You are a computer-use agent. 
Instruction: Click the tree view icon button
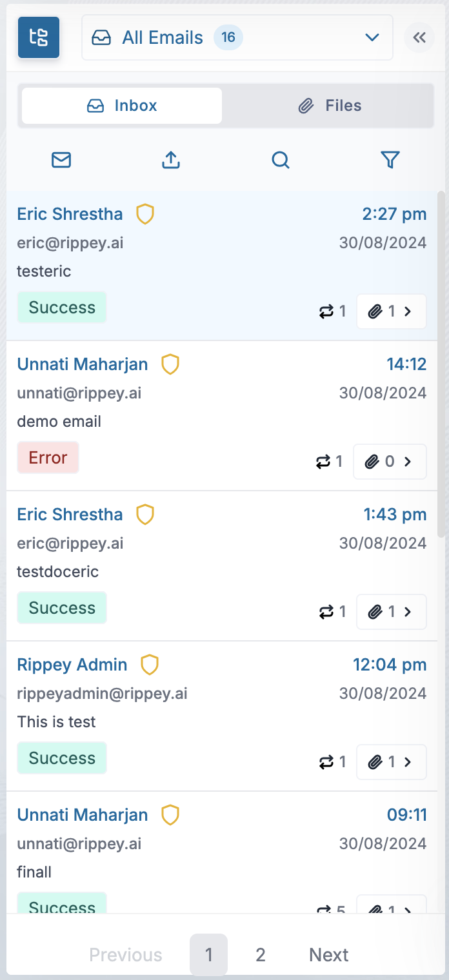[x=39, y=37]
